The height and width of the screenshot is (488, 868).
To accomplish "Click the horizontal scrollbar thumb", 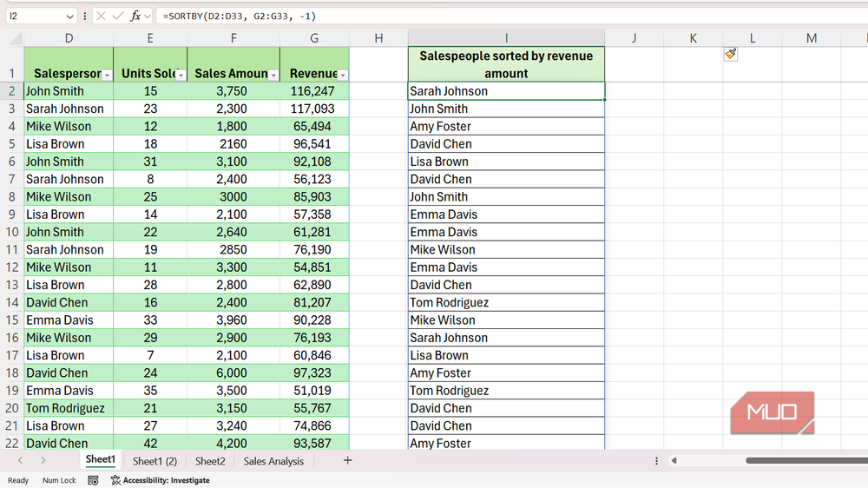I will click(806, 460).
